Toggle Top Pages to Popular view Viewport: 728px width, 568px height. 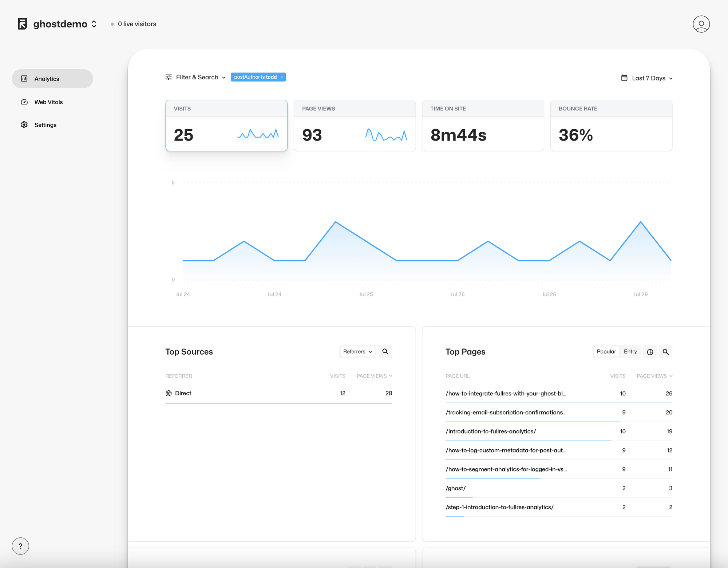click(606, 352)
